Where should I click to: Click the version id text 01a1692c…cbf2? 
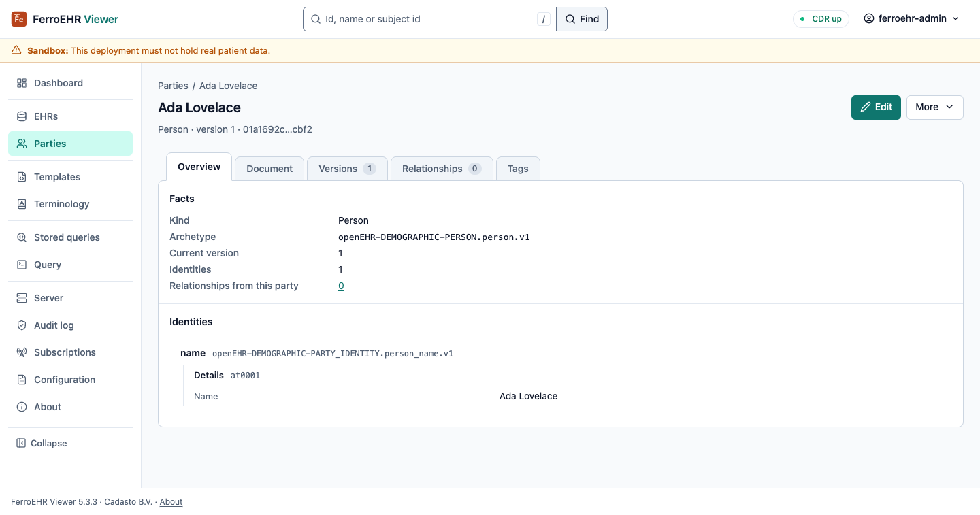[278, 129]
